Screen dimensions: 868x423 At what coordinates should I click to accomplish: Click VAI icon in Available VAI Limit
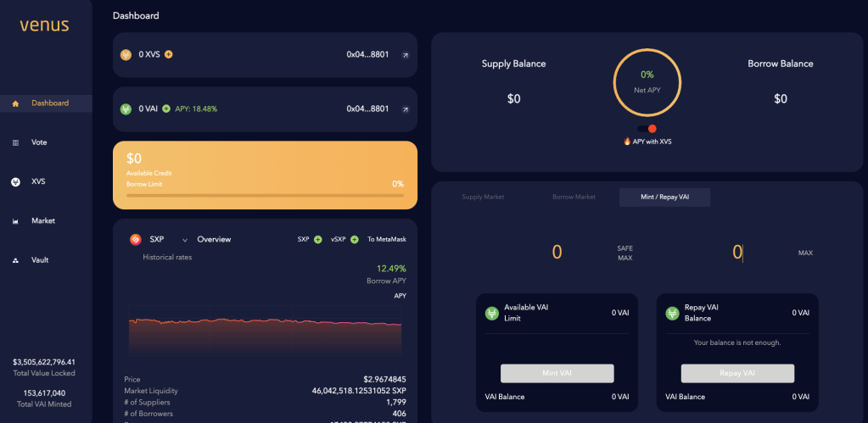[492, 313]
